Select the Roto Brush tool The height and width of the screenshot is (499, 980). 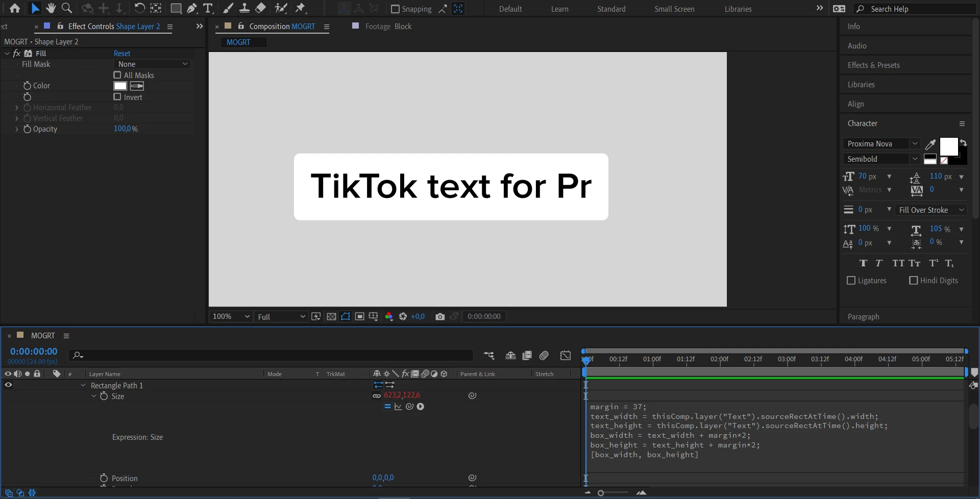coord(281,8)
